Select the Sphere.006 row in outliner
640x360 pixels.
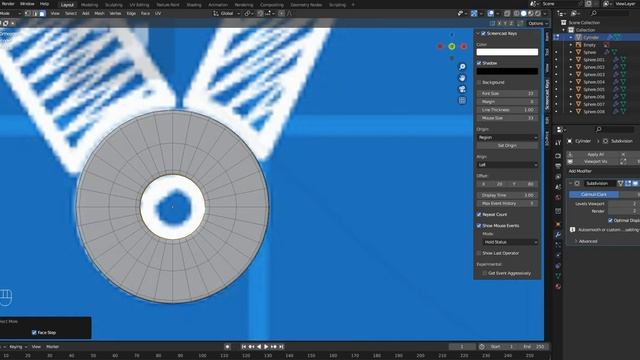click(x=595, y=97)
